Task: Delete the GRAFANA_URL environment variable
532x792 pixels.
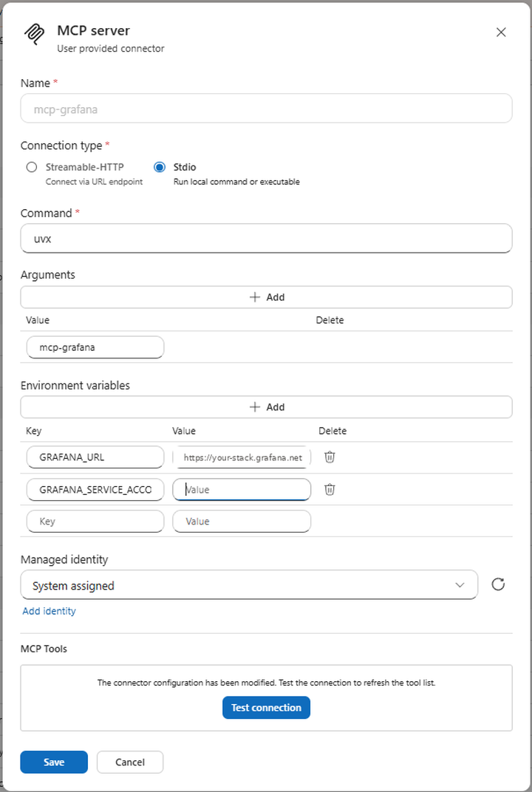Action: click(x=330, y=457)
